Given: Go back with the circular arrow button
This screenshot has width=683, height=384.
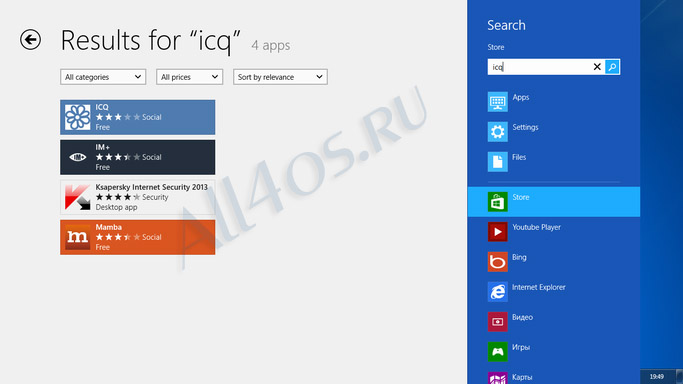Looking at the screenshot, I should (x=30, y=40).
